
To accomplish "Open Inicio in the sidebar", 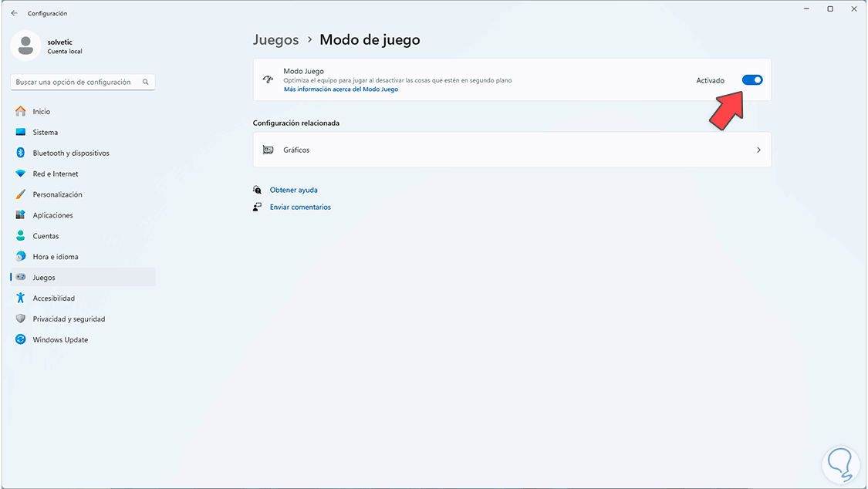I will [83, 111].
